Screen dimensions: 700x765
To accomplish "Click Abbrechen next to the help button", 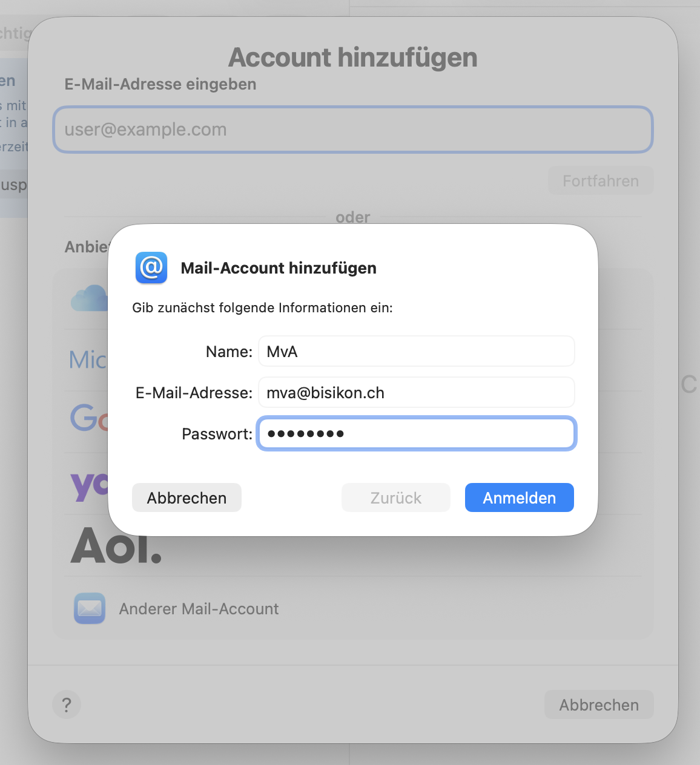I will [x=599, y=704].
